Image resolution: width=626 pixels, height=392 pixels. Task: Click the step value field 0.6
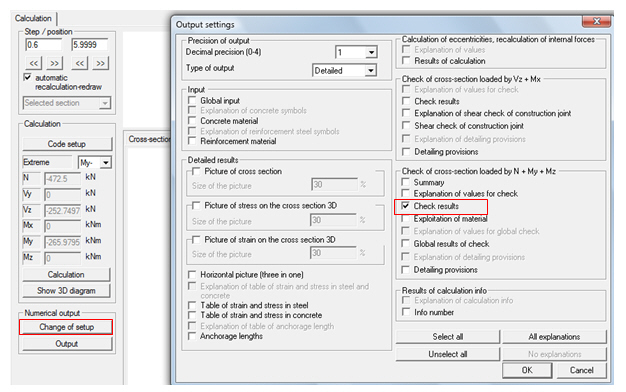tap(44, 45)
